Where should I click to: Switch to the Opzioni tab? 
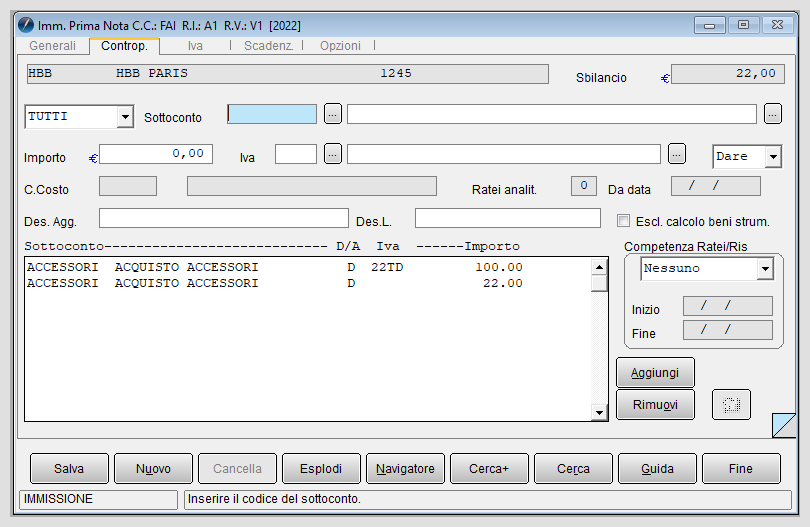tap(340, 45)
